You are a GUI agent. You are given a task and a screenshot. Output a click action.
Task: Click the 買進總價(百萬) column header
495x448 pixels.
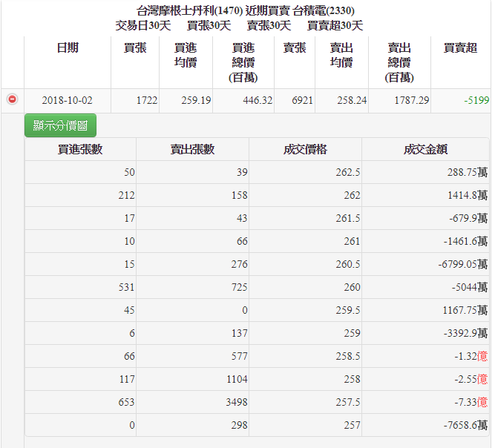tap(243, 62)
